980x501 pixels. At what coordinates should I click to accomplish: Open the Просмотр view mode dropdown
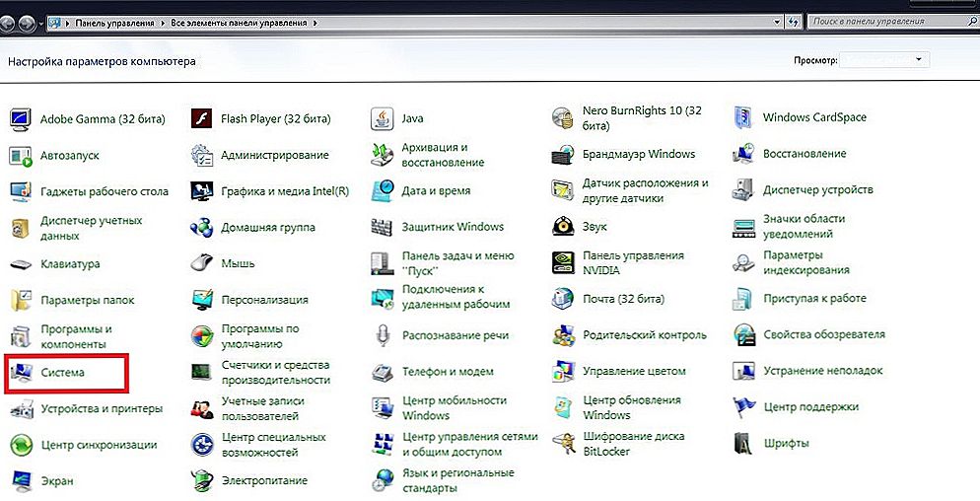883,60
